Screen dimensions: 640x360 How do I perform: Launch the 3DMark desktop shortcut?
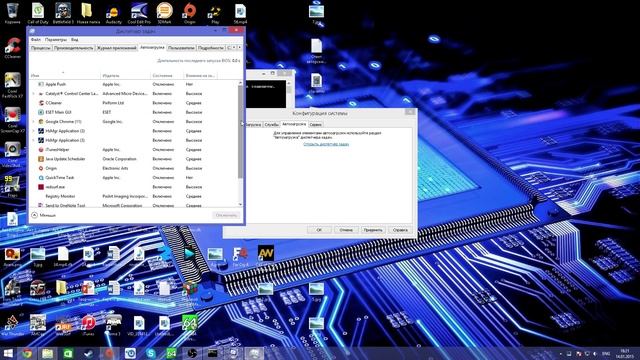point(164,13)
